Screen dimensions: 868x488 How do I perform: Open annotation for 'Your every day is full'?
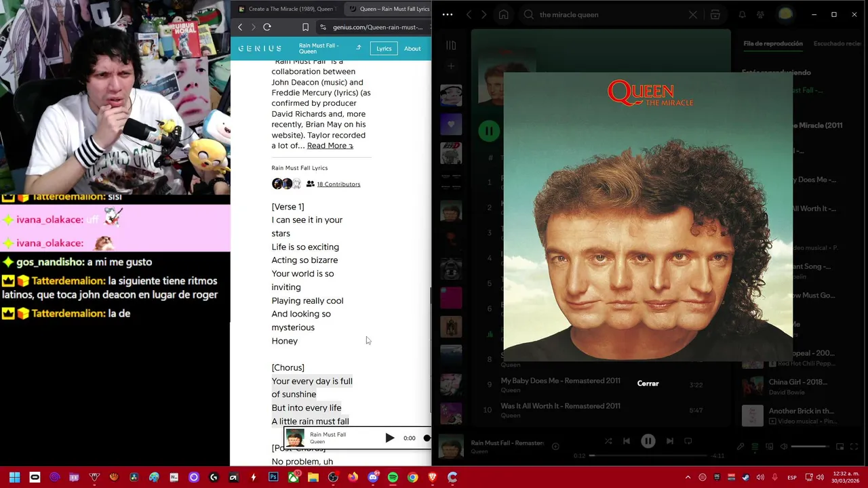(312, 381)
